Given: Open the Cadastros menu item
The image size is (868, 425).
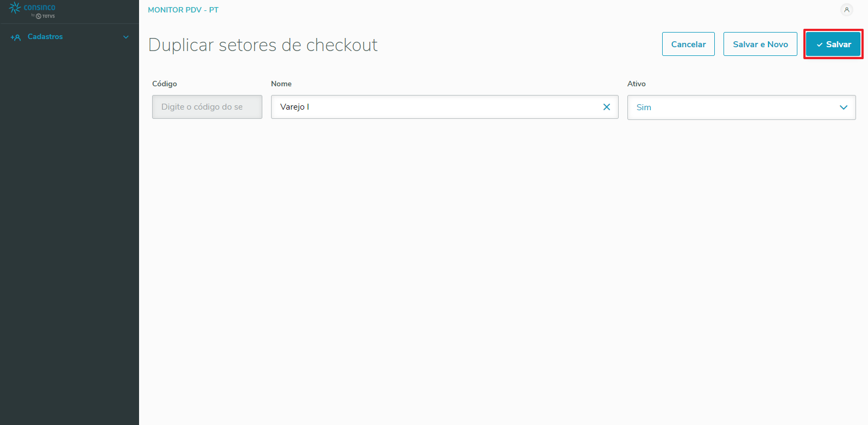Looking at the screenshot, I should [x=45, y=37].
